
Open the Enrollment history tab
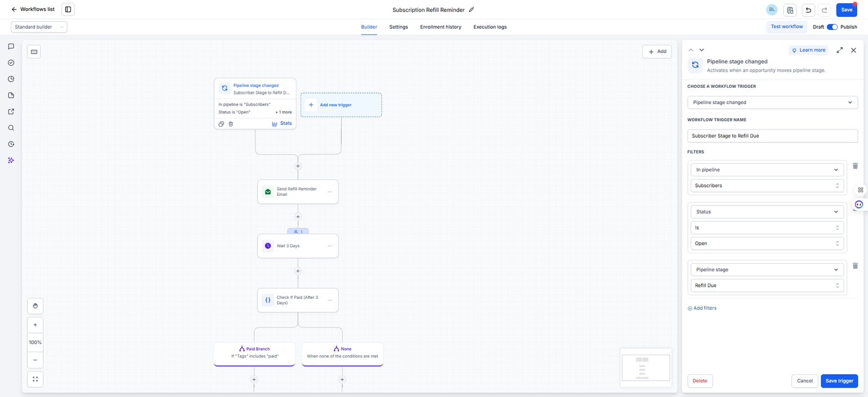[441, 27]
